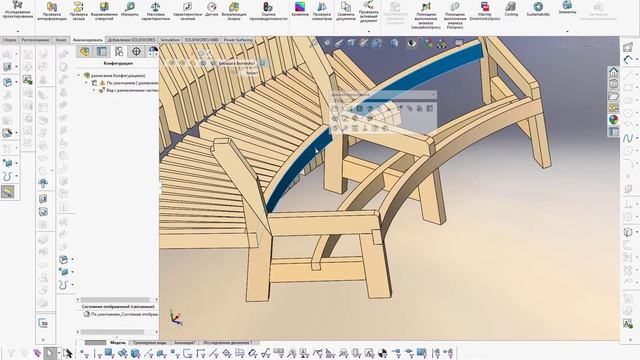Open dropdown next to selection arrow tool
640x360 pixels.
(59, 353)
